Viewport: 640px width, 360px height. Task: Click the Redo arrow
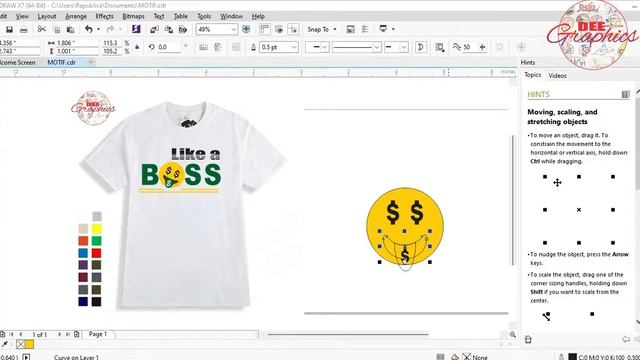point(110,29)
